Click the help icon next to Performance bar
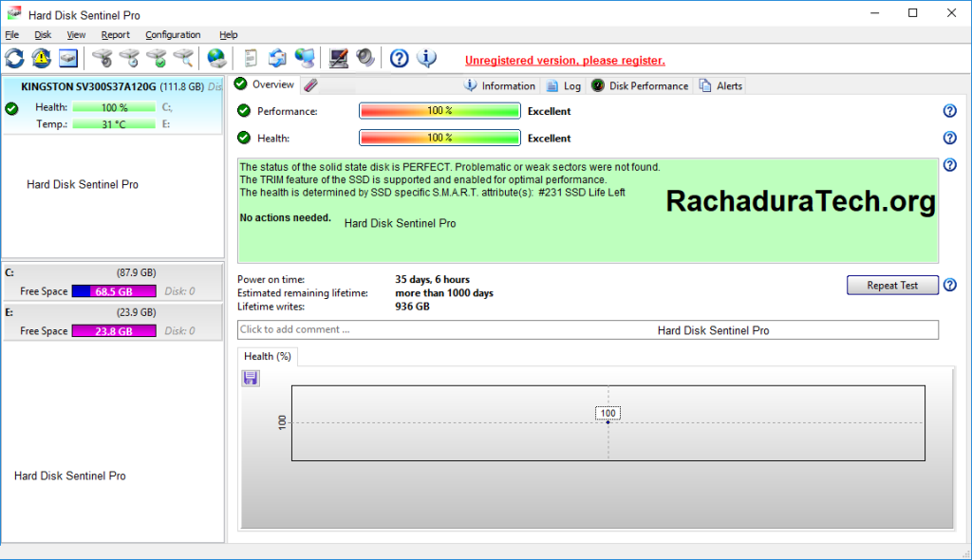Viewport: 972px width, 560px height. pyautogui.click(x=949, y=111)
